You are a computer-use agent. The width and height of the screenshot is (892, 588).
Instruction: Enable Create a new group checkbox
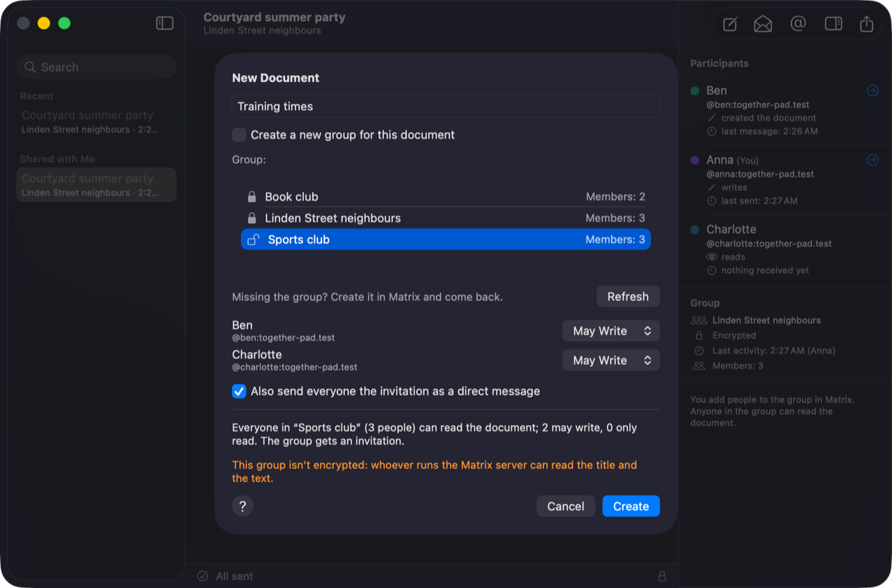pos(239,134)
